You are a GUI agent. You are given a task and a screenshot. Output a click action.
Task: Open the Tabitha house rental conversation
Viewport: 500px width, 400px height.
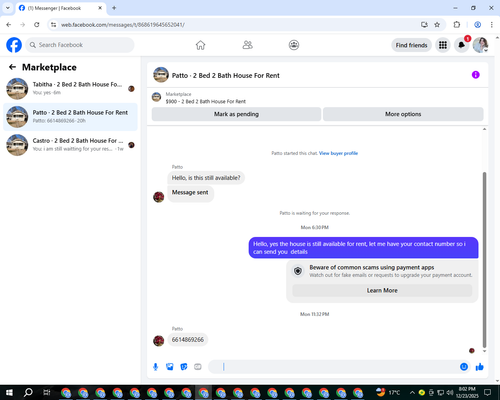click(x=70, y=88)
